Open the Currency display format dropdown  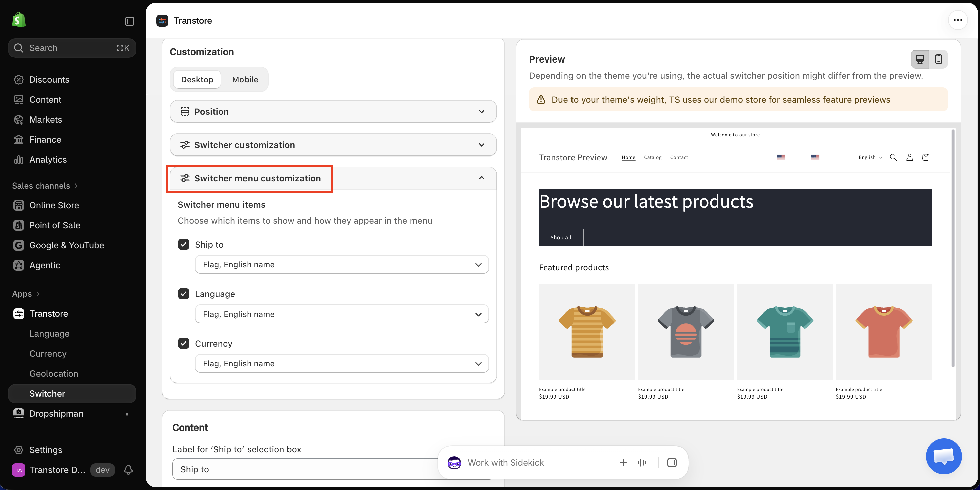click(342, 364)
